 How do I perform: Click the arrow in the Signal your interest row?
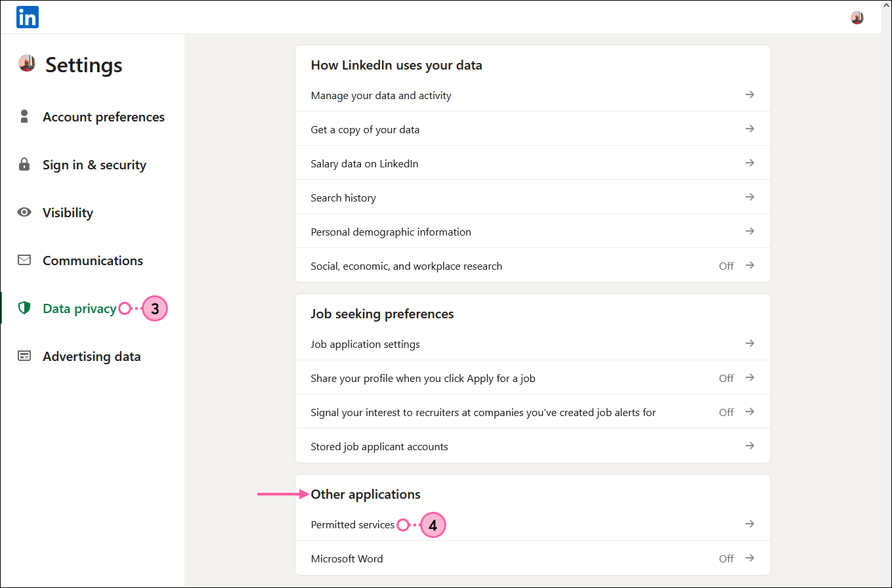click(750, 411)
